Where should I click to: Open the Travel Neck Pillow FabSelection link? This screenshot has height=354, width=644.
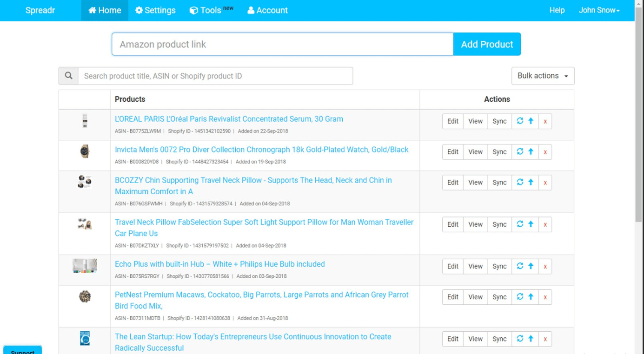coord(264,228)
